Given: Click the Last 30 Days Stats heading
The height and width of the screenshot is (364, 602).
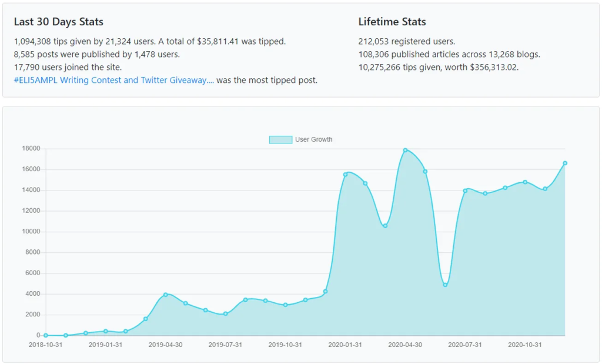Looking at the screenshot, I should 59,22.
